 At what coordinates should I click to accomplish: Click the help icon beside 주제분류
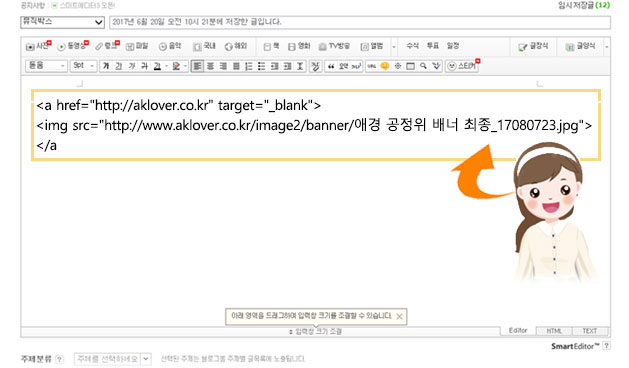pyautogui.click(x=59, y=359)
